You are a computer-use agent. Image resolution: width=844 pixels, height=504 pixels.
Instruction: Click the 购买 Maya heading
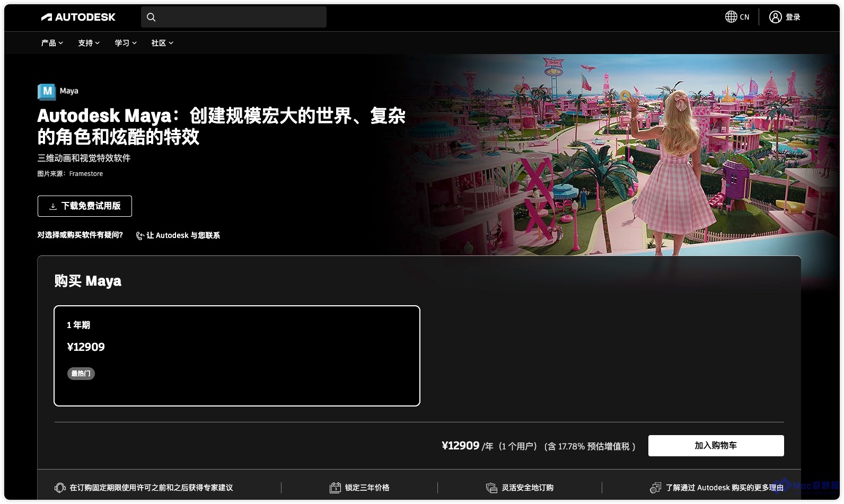coord(88,281)
